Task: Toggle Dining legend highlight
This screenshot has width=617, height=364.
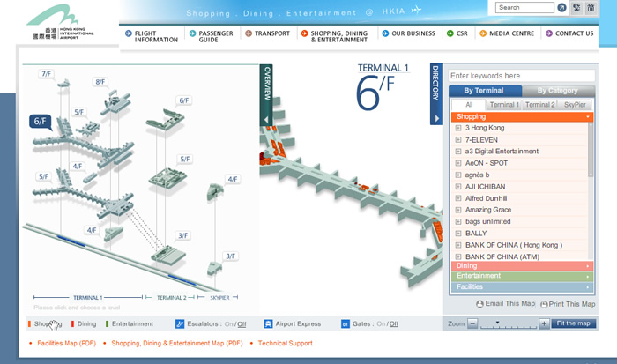Action: [84, 323]
